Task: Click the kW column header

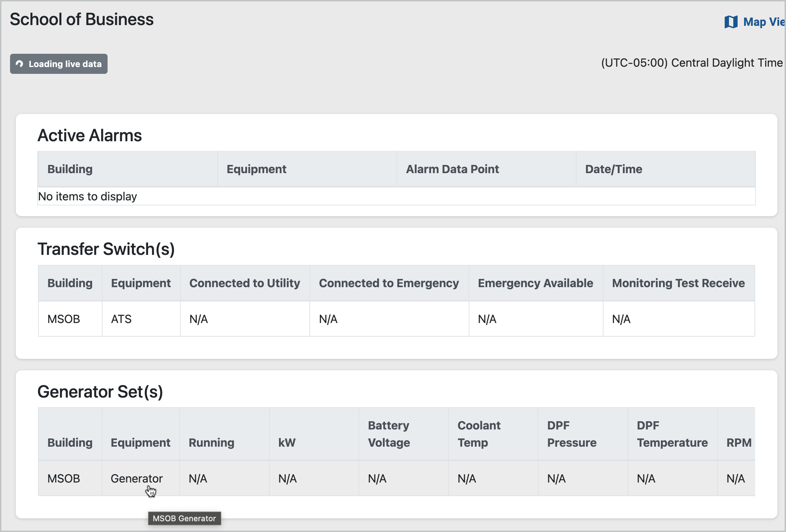Action: point(287,442)
